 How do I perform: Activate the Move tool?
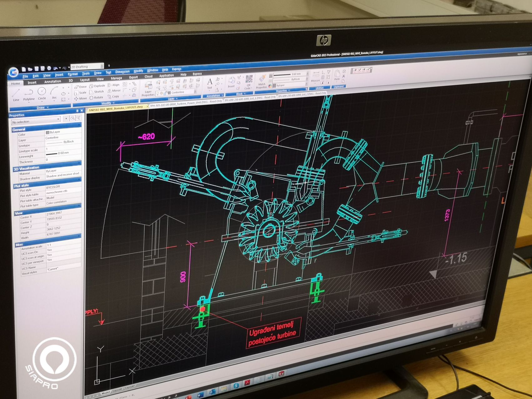[80, 98]
